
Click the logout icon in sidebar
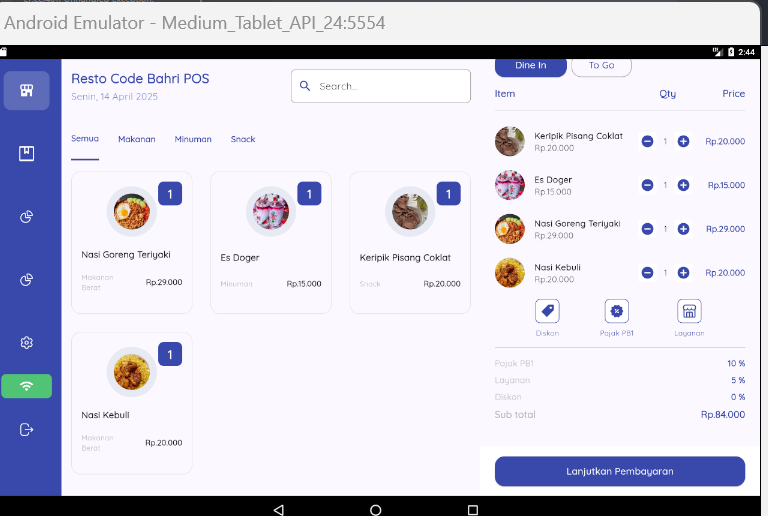point(27,430)
